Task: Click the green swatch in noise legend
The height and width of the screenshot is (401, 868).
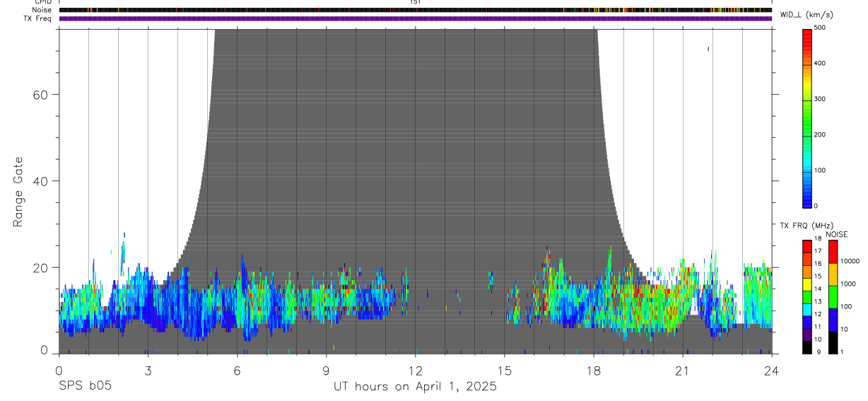Action: pos(833,296)
